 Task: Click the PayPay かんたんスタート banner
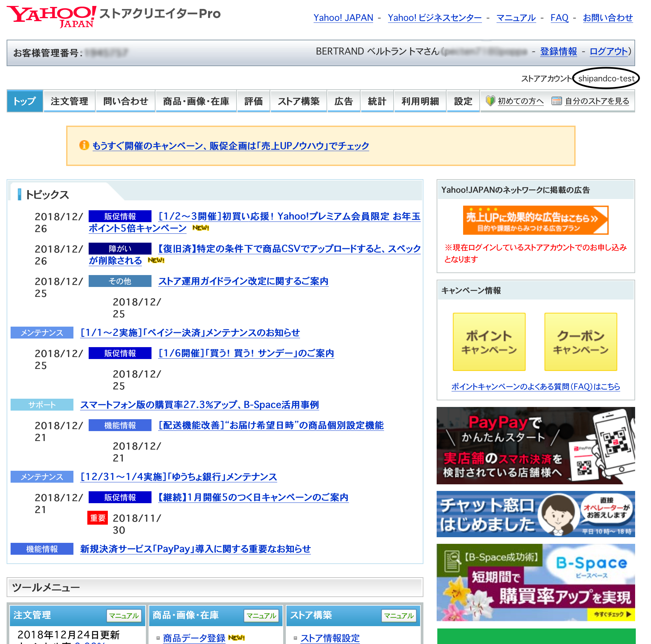pos(536,446)
